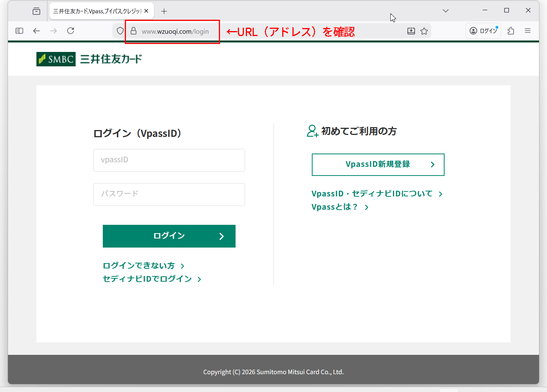Expand ログインできない方 options
The image size is (547, 392).
(139, 265)
